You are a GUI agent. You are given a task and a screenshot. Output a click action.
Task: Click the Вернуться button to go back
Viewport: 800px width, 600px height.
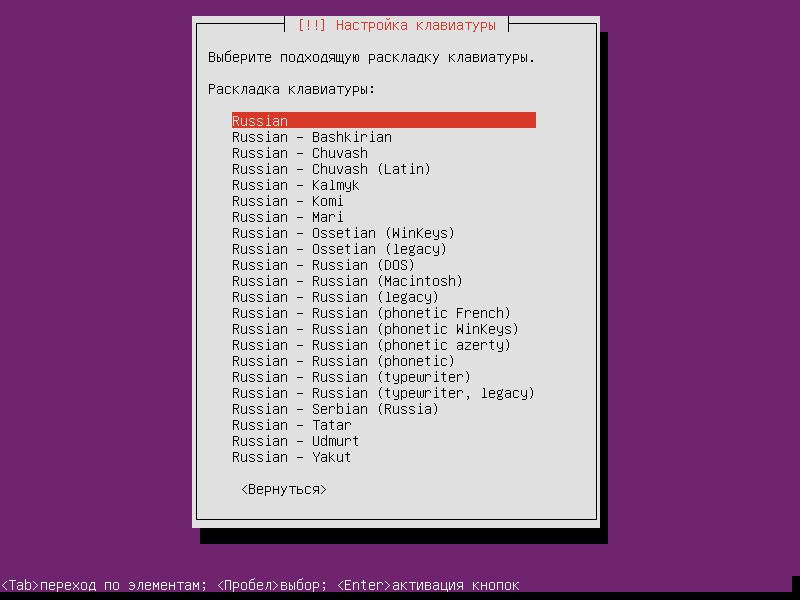coord(284,489)
